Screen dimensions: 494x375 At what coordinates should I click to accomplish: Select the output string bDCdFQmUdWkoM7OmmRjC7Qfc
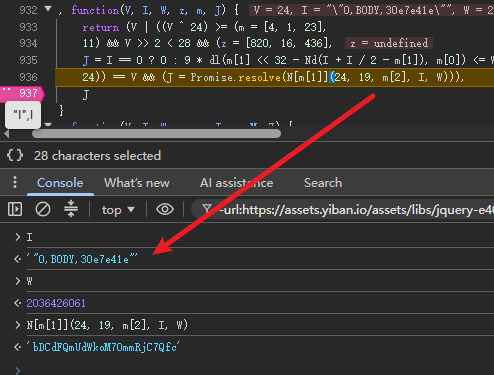pyautogui.click(x=103, y=347)
